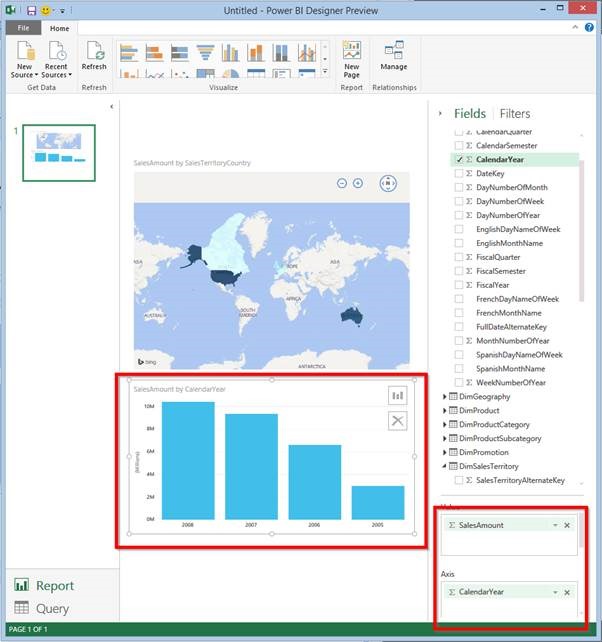Open the Recent Sources list
This screenshot has width=602, height=642.
pyautogui.click(x=57, y=59)
